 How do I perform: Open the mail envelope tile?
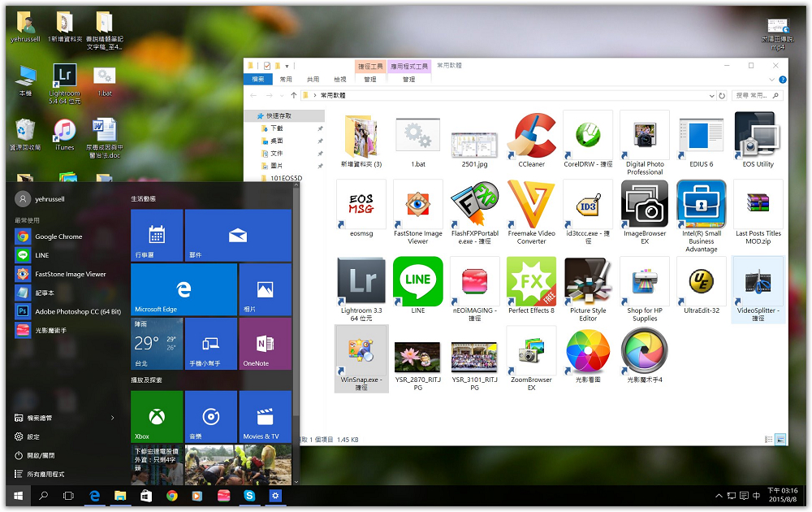pyautogui.click(x=238, y=235)
